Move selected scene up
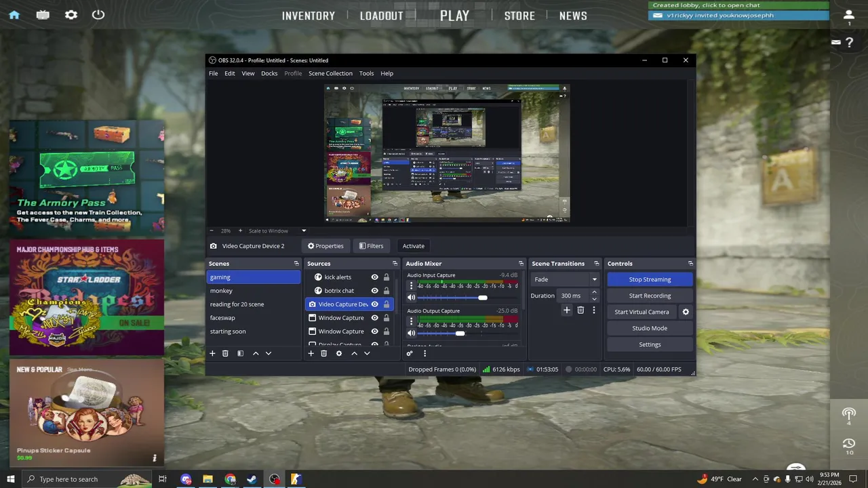 pyautogui.click(x=256, y=353)
